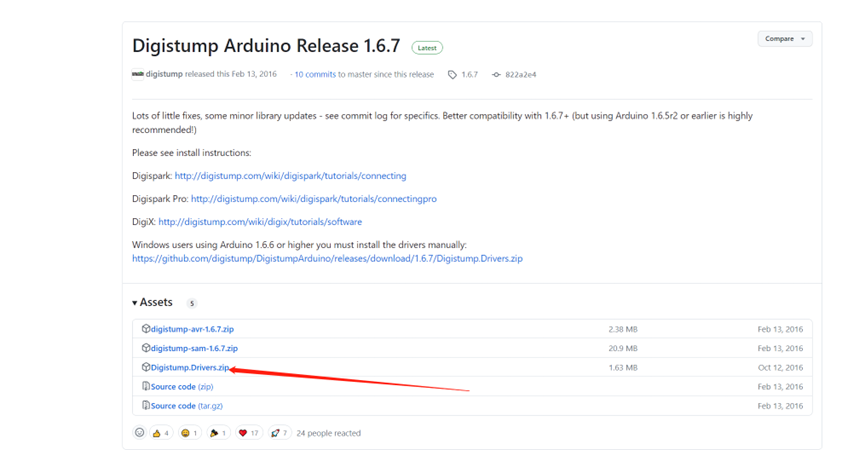Click the Oct 12, 2016 date
Image resolution: width=865 pixels, height=450 pixels.
[780, 368]
